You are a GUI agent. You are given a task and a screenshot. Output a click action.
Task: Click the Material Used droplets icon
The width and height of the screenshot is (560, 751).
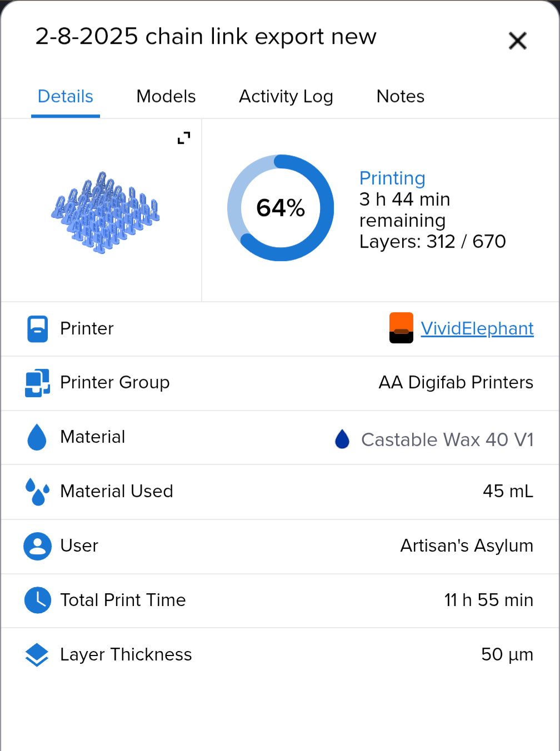pos(37,492)
